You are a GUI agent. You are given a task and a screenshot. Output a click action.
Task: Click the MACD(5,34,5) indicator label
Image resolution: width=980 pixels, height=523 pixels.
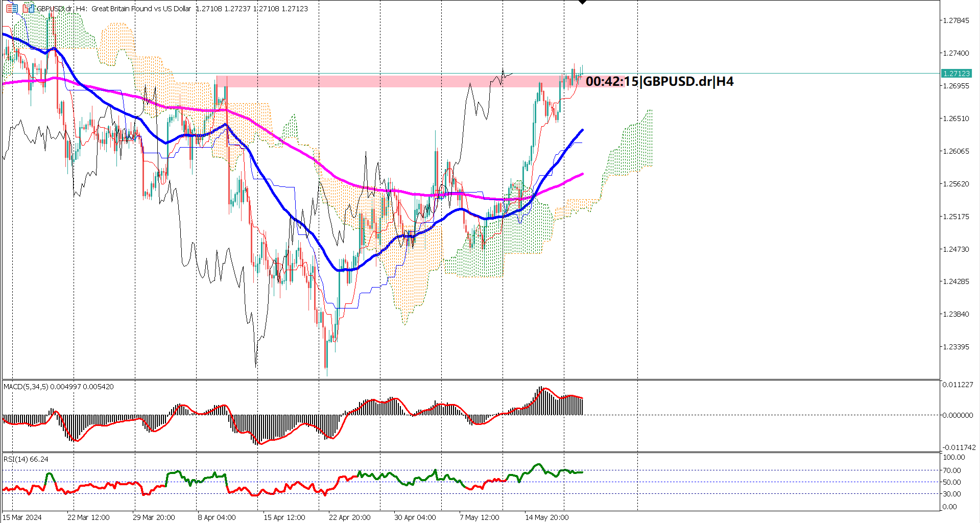pos(27,387)
